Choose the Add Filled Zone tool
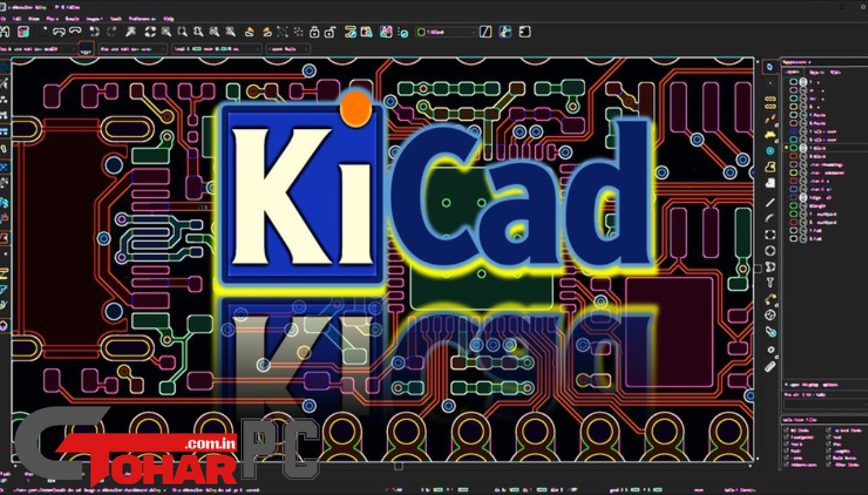The width and height of the screenshot is (868, 495). tap(770, 167)
